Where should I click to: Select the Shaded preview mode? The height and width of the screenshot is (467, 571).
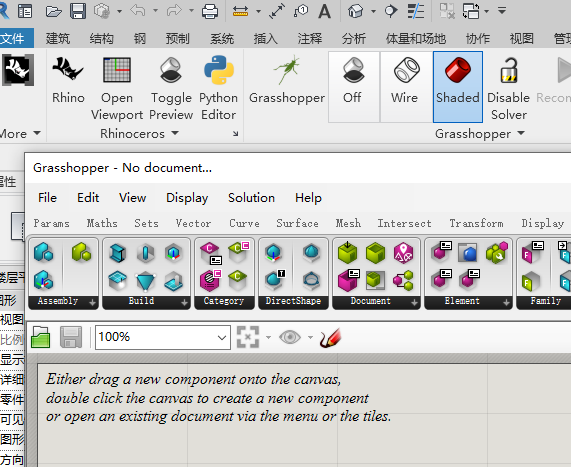click(x=458, y=87)
